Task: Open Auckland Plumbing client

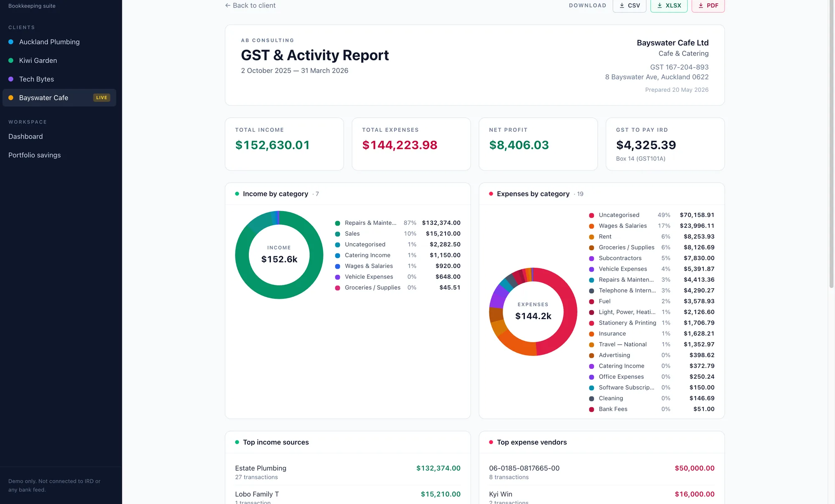Action: coord(59,42)
